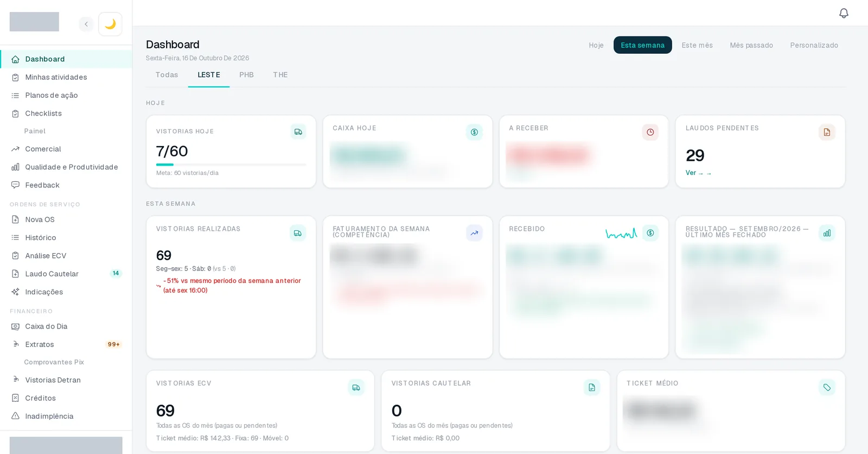This screenshot has height=454, width=868.
Task: Choose the Personalizado period filter
Action: click(814, 45)
